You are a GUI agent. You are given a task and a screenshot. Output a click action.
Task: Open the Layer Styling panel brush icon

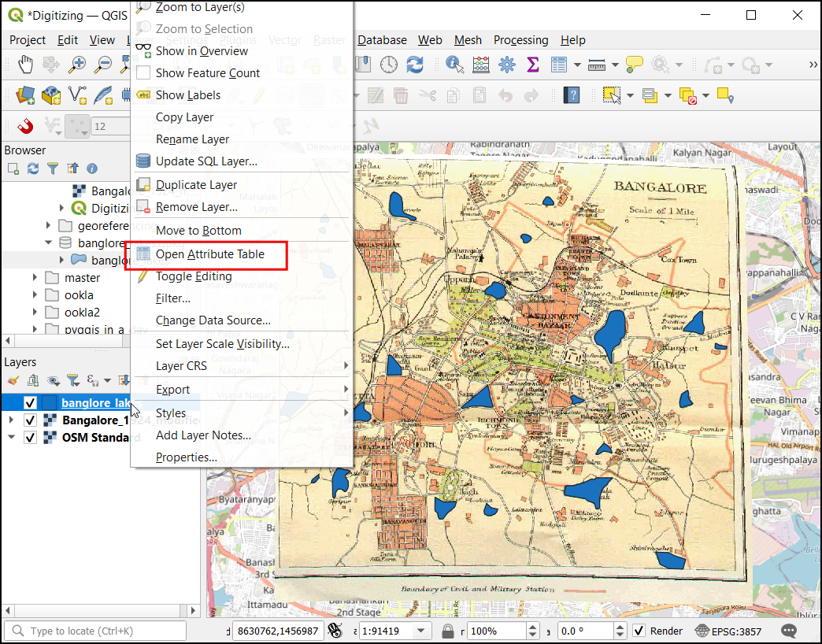pos(13,380)
